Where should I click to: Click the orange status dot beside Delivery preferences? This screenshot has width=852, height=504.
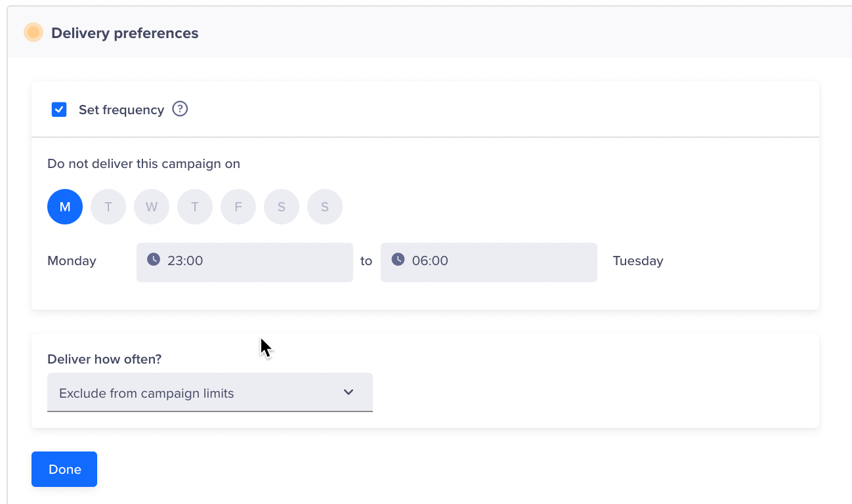click(x=33, y=32)
